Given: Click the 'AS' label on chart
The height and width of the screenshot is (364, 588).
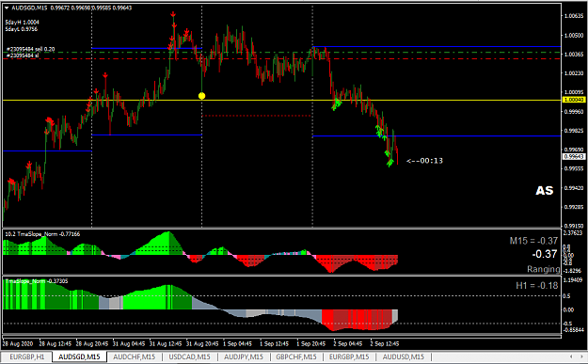Looking at the screenshot, I should click(544, 190).
